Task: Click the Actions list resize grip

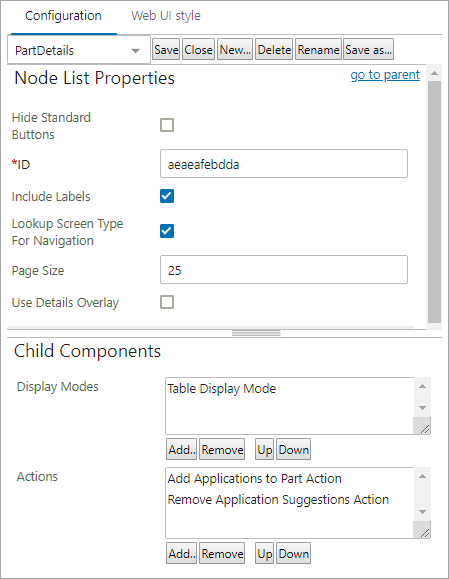Action: [x=422, y=530]
